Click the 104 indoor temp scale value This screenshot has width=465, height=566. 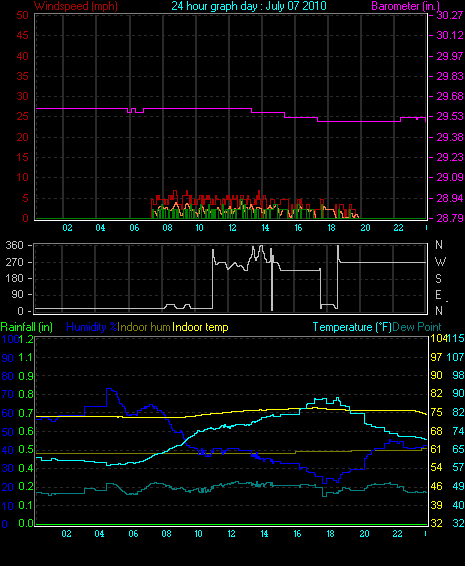437,339
